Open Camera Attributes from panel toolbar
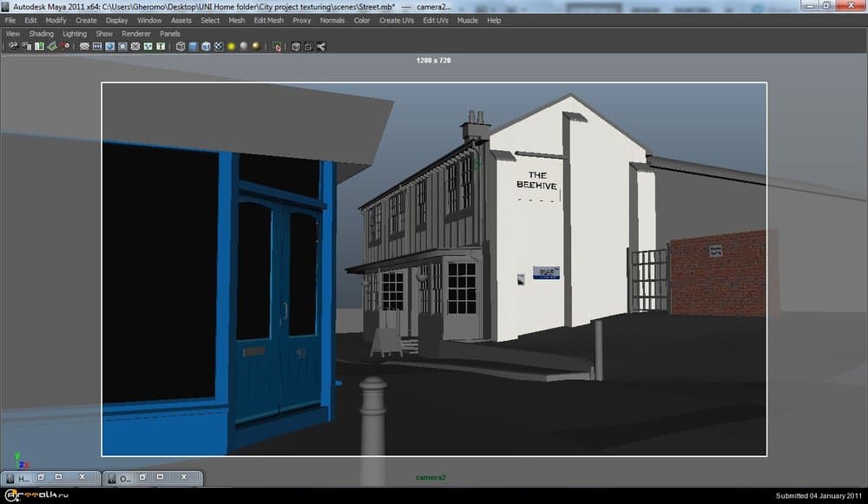Image resolution: width=868 pixels, height=504 pixels. point(26,47)
